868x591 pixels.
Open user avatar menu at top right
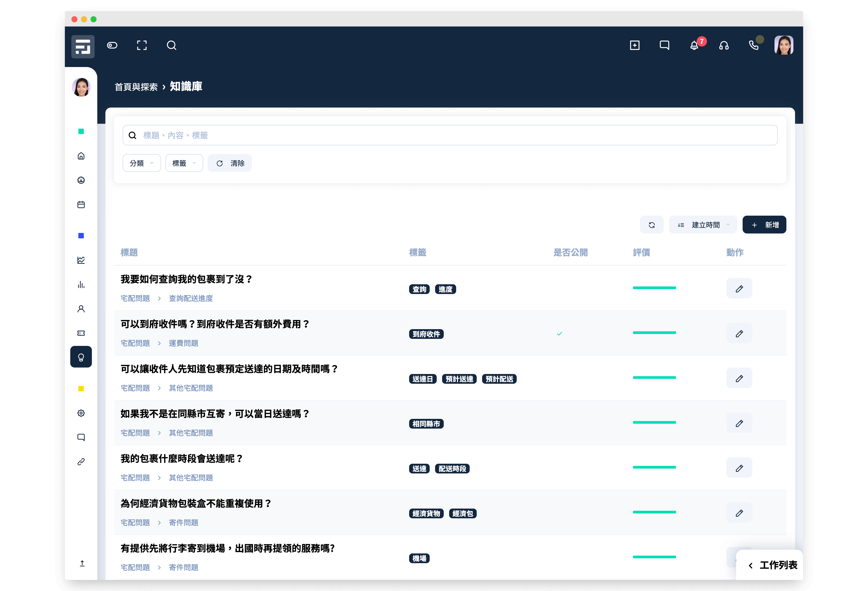click(x=784, y=46)
